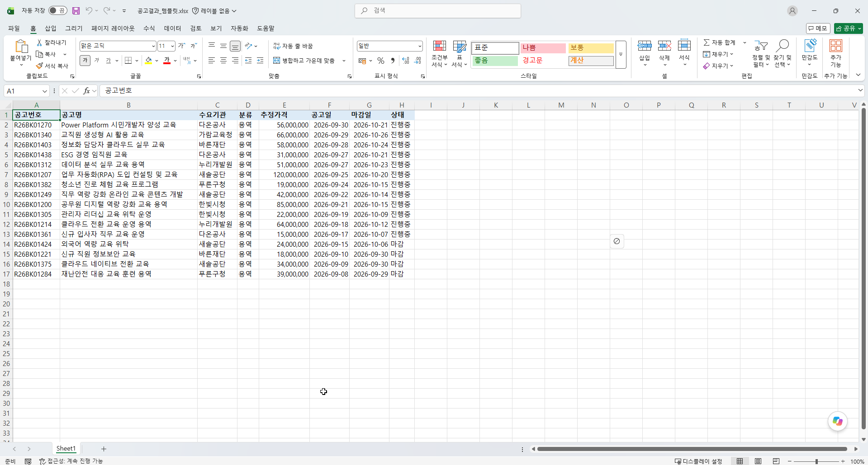Click the 공유 (Share) button
Viewport: 868px width, 465px height.
(849, 28)
